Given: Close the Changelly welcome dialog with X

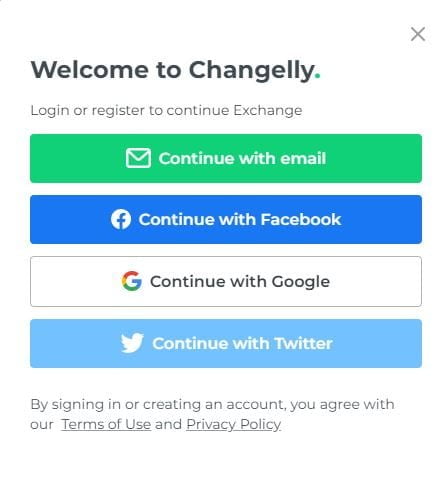Looking at the screenshot, I should click(418, 34).
